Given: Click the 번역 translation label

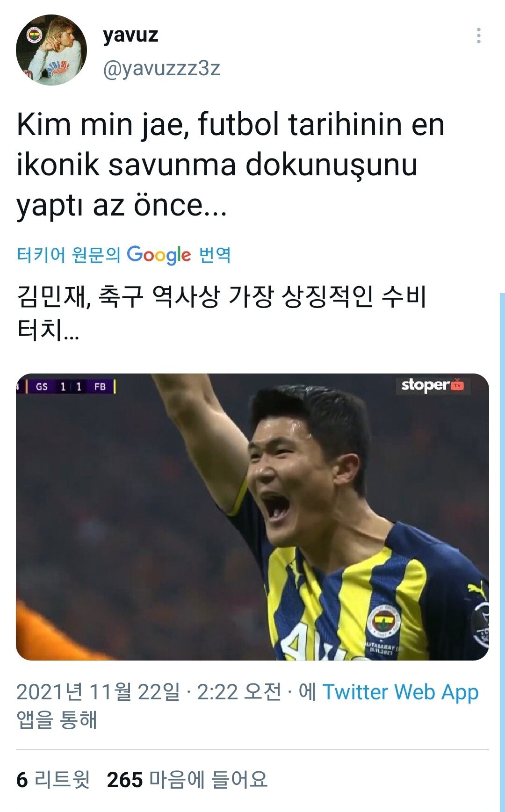Looking at the screenshot, I should 215,255.
